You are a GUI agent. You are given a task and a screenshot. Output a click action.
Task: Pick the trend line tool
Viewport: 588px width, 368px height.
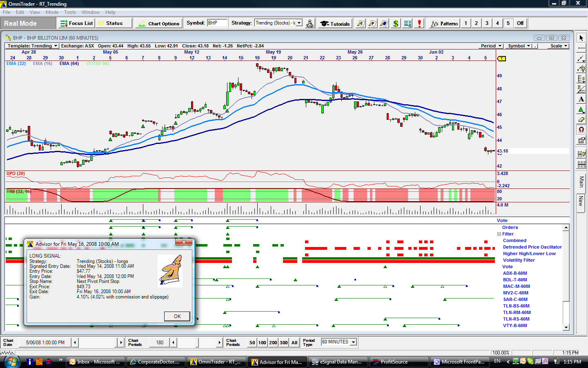(581, 58)
